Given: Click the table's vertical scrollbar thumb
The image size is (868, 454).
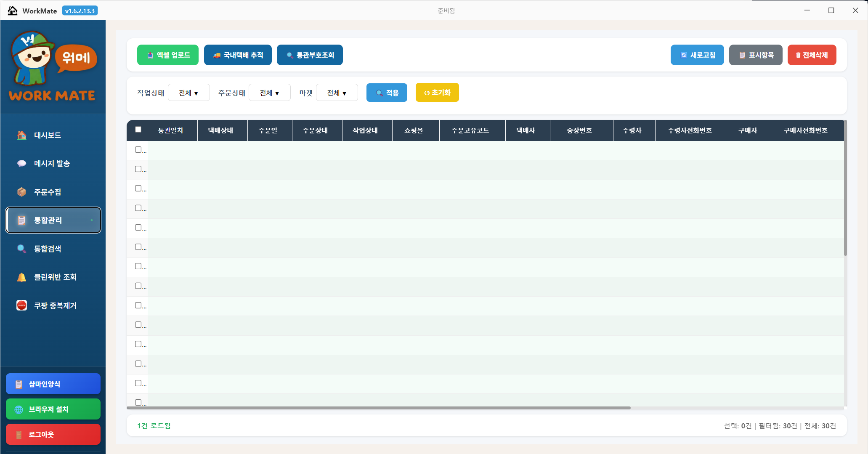Looking at the screenshot, I should [x=845, y=188].
